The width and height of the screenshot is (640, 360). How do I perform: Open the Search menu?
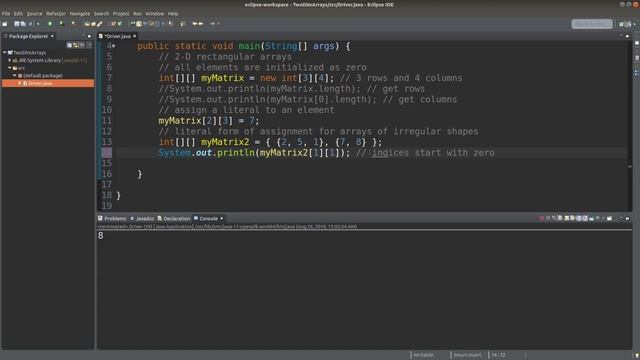(101, 13)
